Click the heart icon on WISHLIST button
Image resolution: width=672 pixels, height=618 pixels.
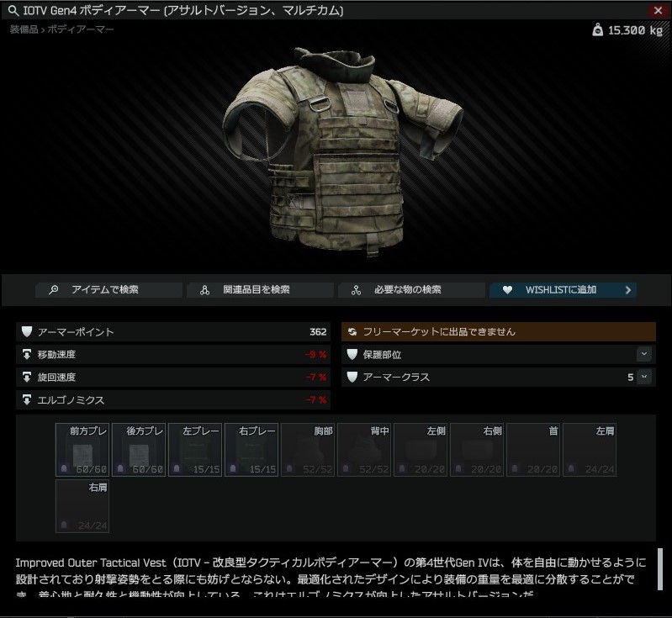[x=506, y=290]
